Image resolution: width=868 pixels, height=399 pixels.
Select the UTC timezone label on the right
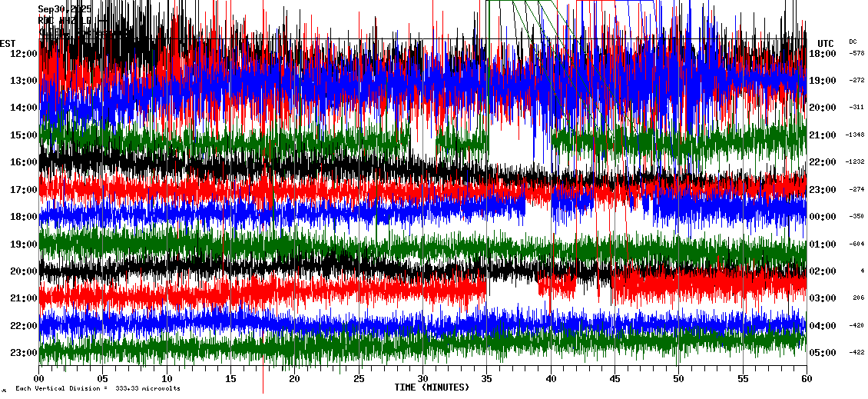826,43
